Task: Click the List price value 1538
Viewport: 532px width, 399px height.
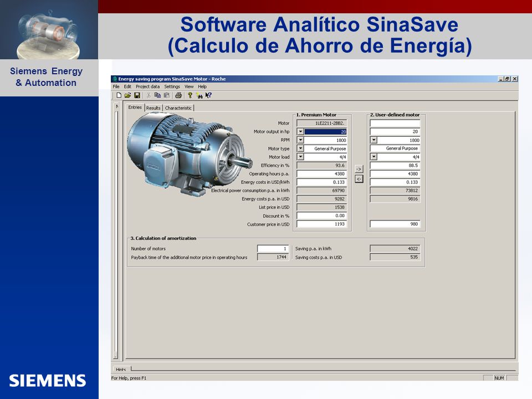Action: [x=322, y=207]
